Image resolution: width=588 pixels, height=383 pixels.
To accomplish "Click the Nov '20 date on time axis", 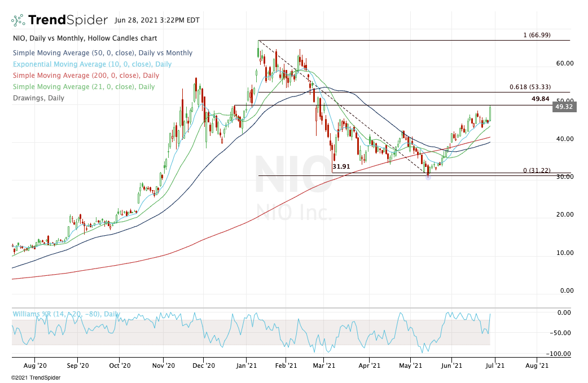I will coord(163,366).
